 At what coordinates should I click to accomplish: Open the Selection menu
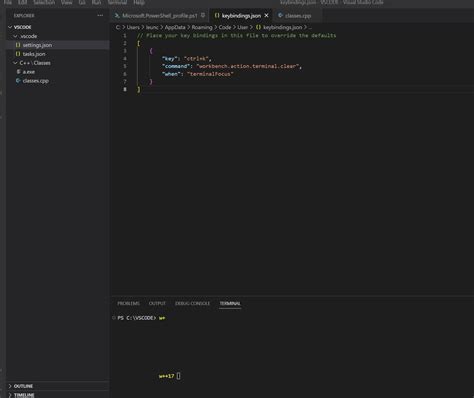click(44, 2)
